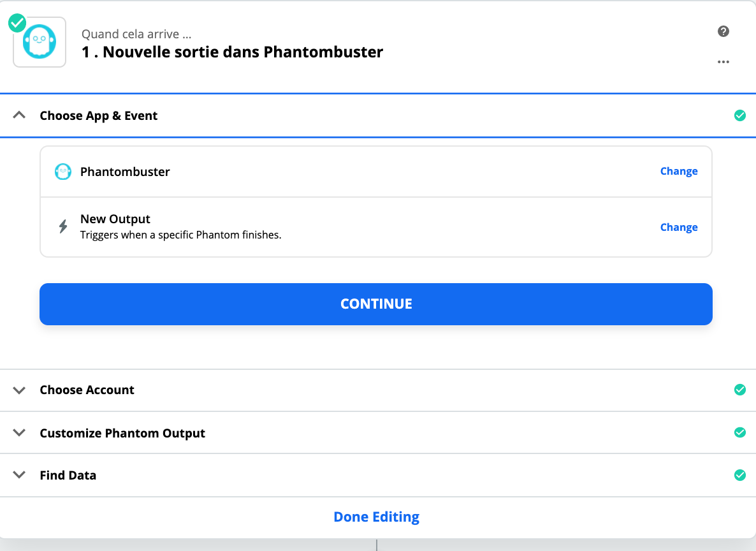Screen dimensions: 756x551
Task: Expand the Customize Phantom Output section
Action: 19,432
